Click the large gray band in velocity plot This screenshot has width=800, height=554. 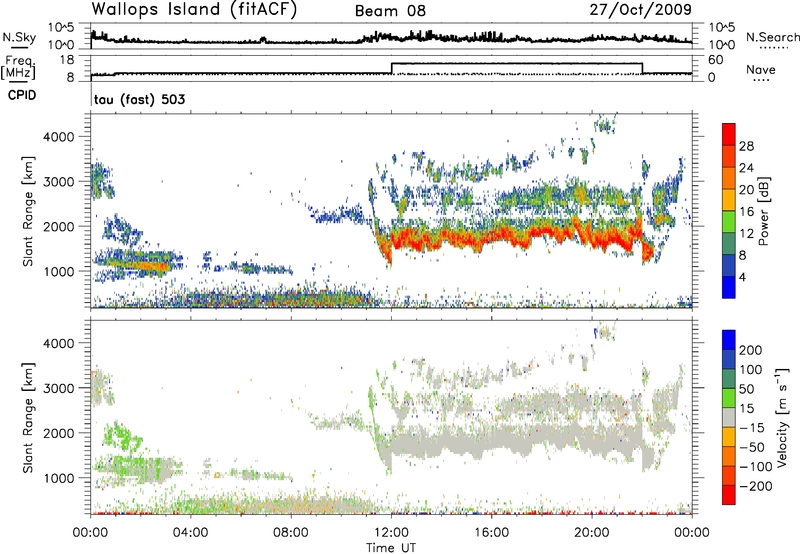pyautogui.click(x=515, y=441)
